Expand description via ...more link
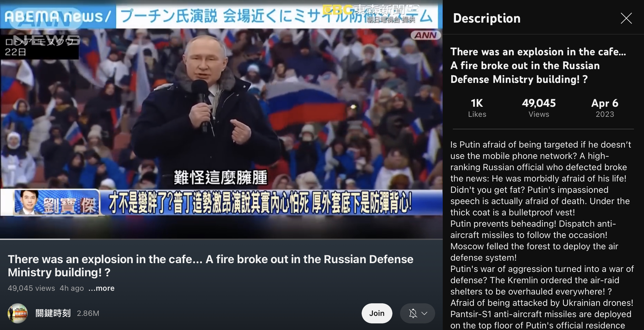Image resolution: width=644 pixels, height=330 pixels. [101, 288]
